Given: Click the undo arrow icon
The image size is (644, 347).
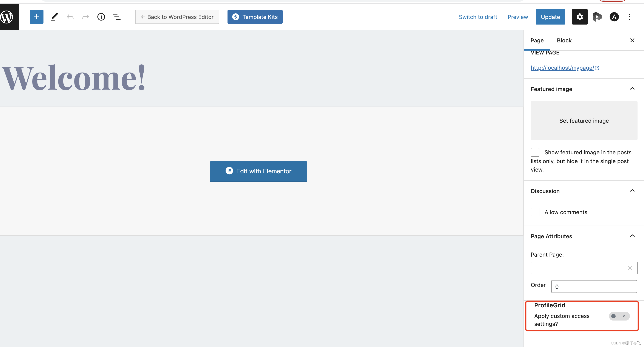Looking at the screenshot, I should click(x=70, y=17).
